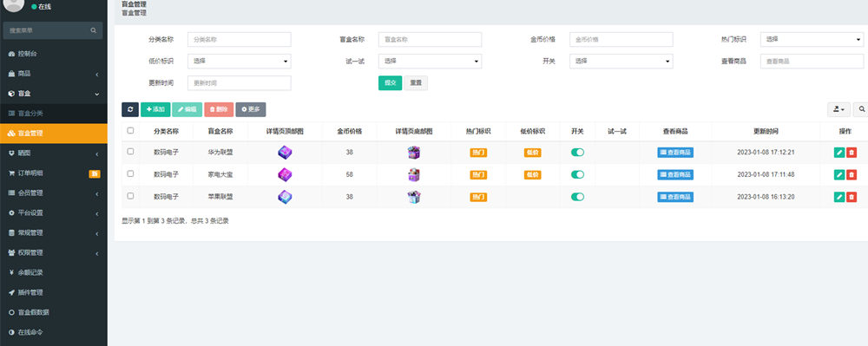Click the table search magnifier icon
The height and width of the screenshot is (346, 868).
click(861, 109)
